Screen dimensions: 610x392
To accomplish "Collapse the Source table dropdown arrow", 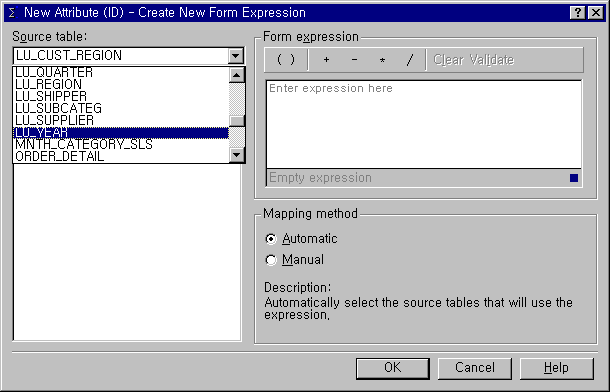I will 236,56.
